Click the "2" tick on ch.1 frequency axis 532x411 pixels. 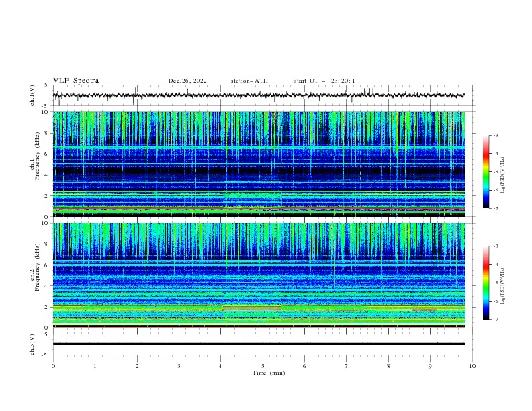tap(47, 195)
